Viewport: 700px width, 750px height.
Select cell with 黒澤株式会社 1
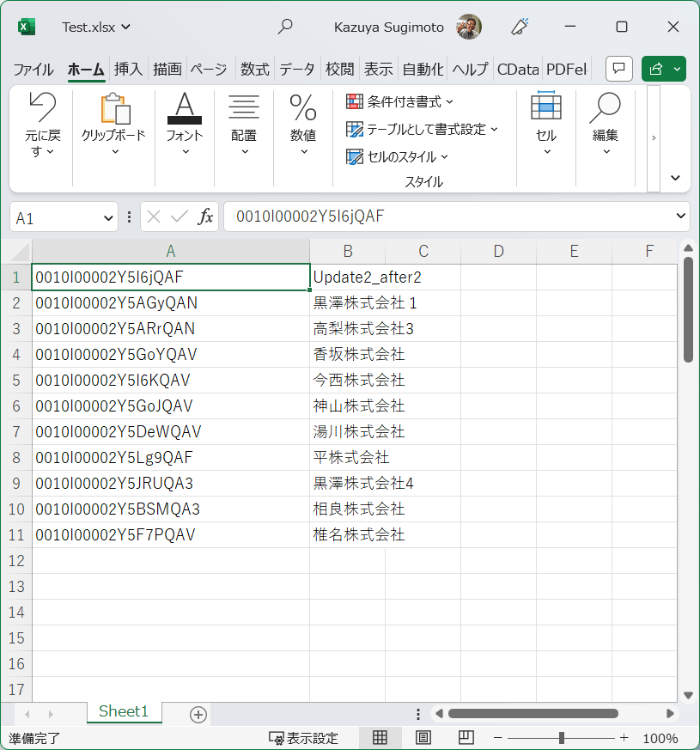pos(348,303)
